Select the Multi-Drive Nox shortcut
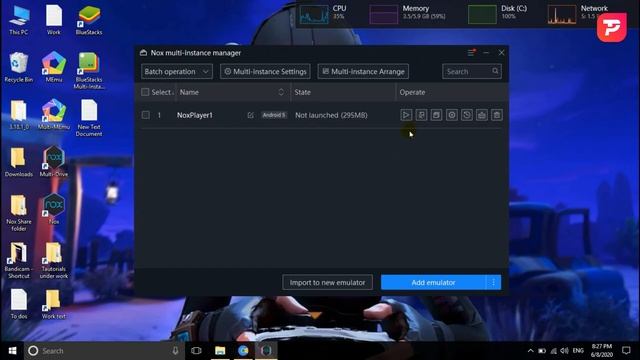Image resolution: width=640 pixels, height=360 pixels. [54, 162]
